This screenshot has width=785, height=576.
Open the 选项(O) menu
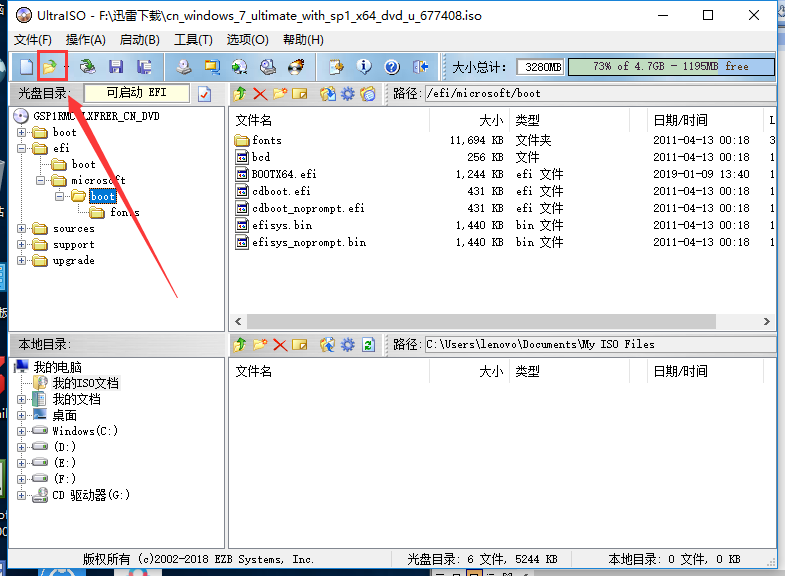point(247,40)
